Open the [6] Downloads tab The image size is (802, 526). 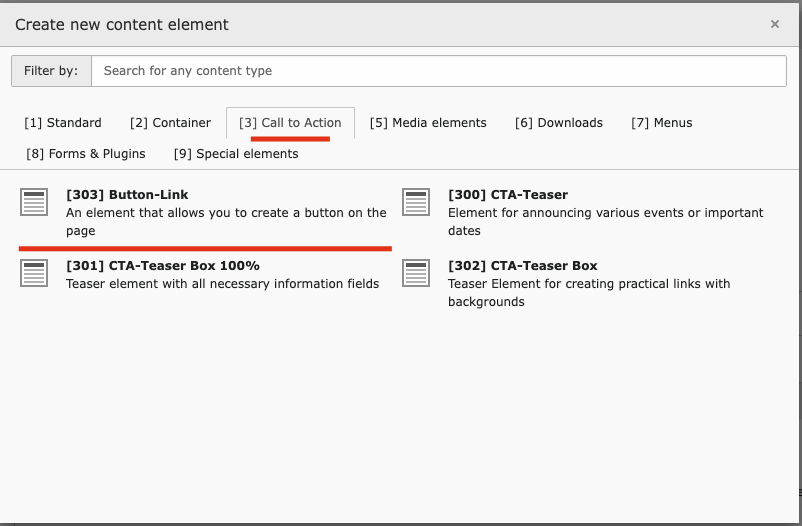[x=559, y=123]
